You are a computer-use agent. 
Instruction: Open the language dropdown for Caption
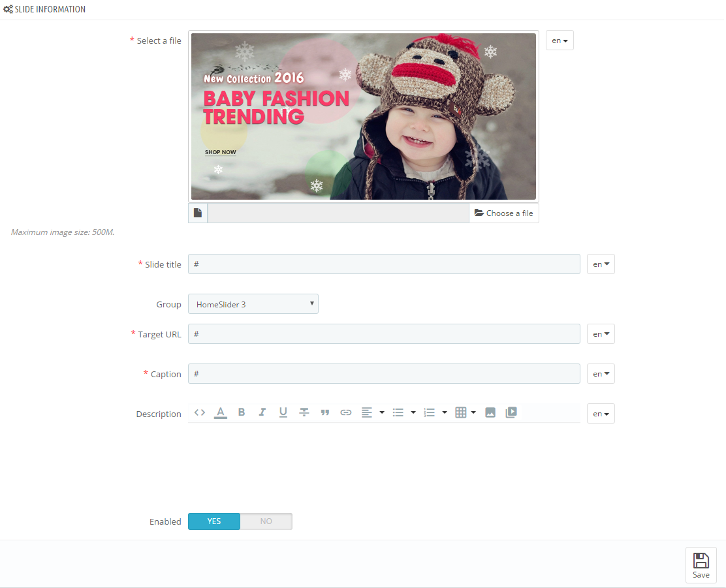click(x=601, y=374)
